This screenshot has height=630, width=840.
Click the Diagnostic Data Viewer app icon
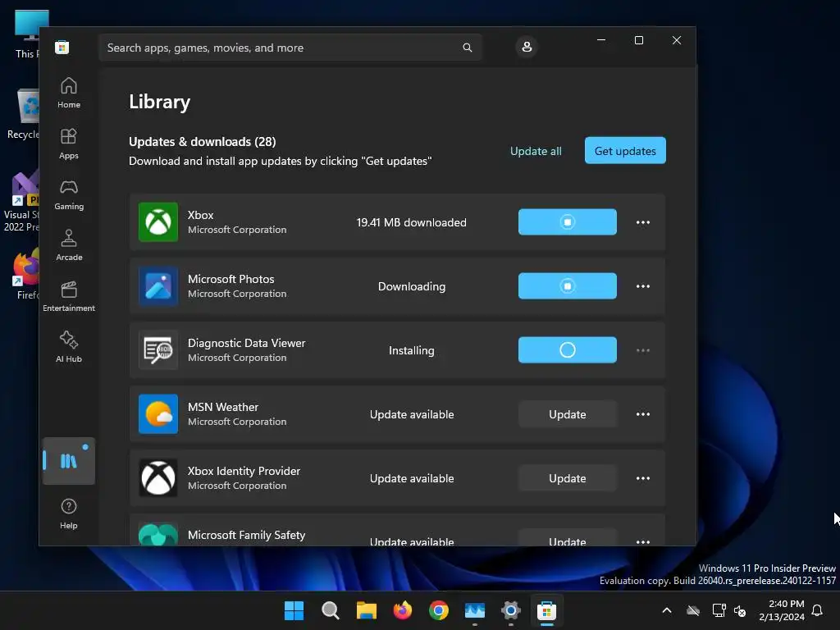point(158,349)
